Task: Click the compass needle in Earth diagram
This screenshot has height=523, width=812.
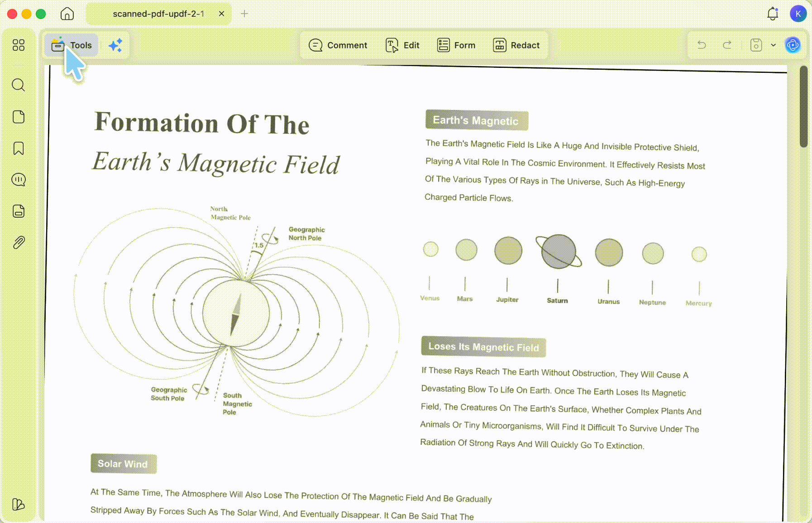Action: tap(235, 314)
